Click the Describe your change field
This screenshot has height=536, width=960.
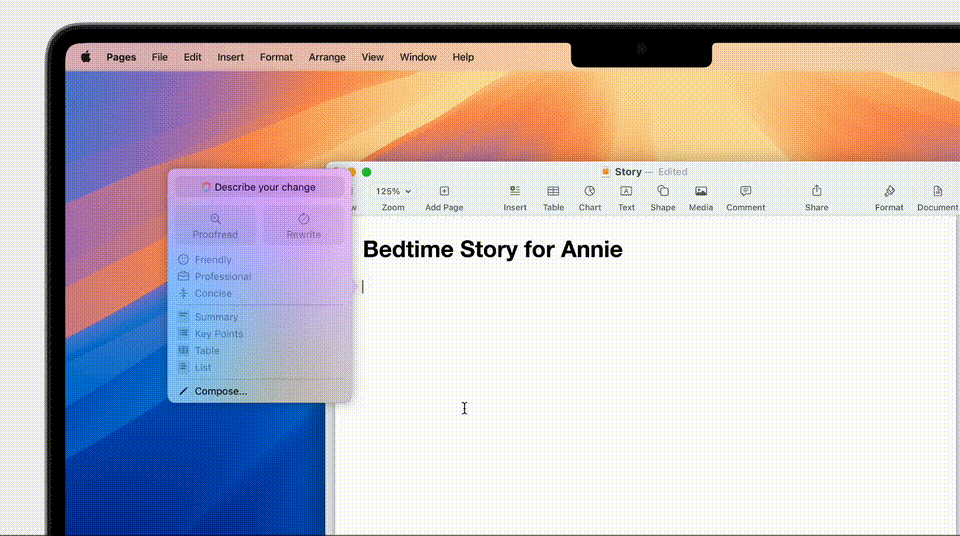[259, 187]
